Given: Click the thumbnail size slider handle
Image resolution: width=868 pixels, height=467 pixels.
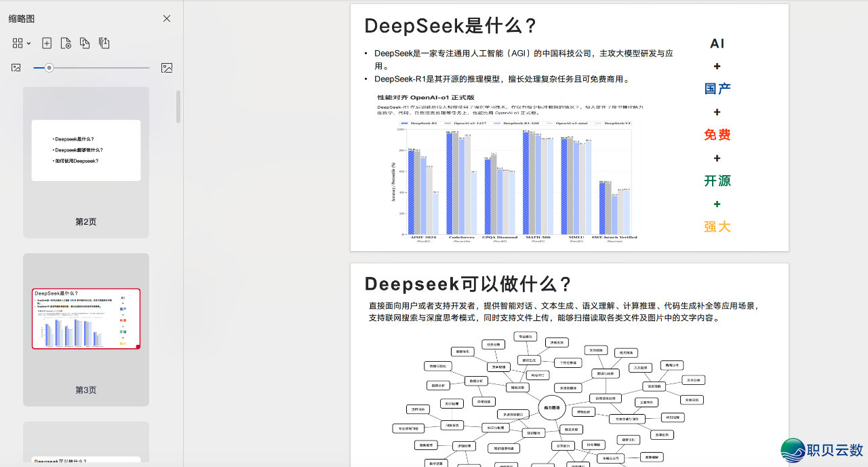Looking at the screenshot, I should coord(49,68).
